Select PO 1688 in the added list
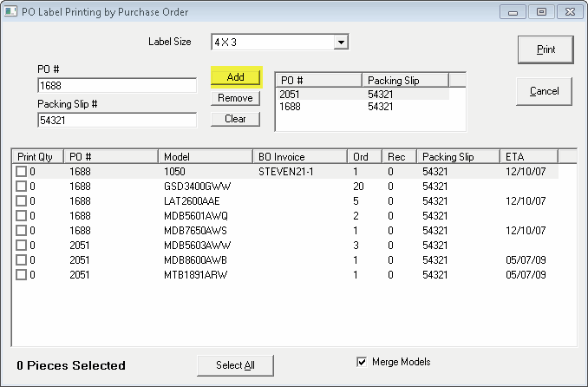 tap(363, 107)
